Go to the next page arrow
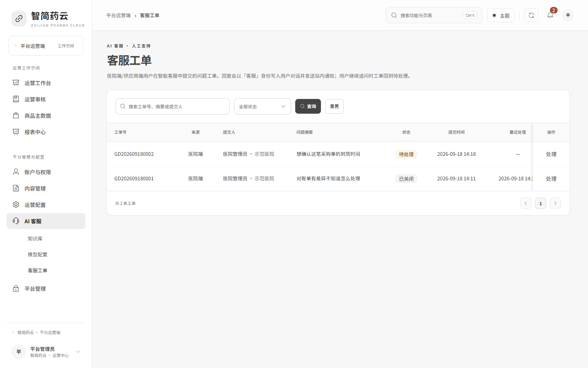Viewport: 588px width, 368px height. pos(555,203)
